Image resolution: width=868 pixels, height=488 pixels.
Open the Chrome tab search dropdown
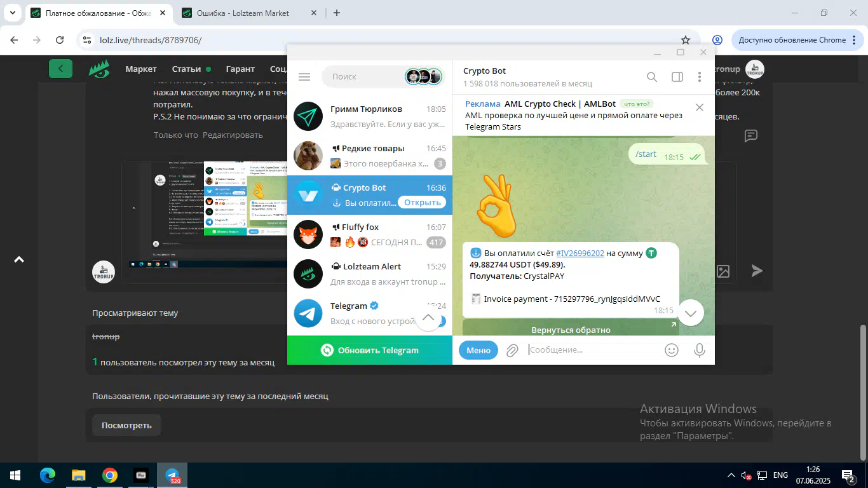[x=12, y=13]
